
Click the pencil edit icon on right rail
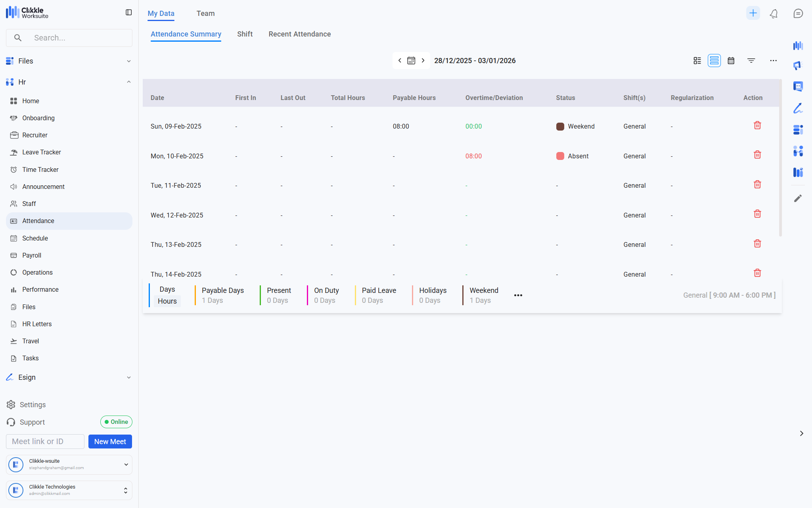pos(798,198)
